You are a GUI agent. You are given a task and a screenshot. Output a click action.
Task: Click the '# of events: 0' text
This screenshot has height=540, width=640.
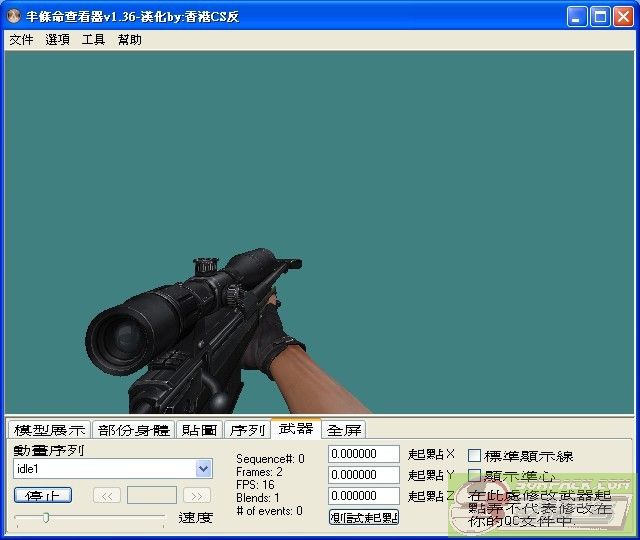pos(269,511)
